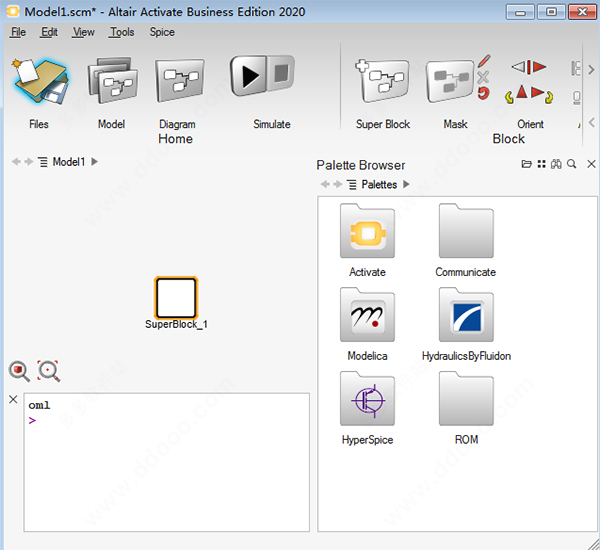Screen dimensions: 600x550
Task: Click the Palettes breadcrumb label
Action: pyautogui.click(x=379, y=184)
